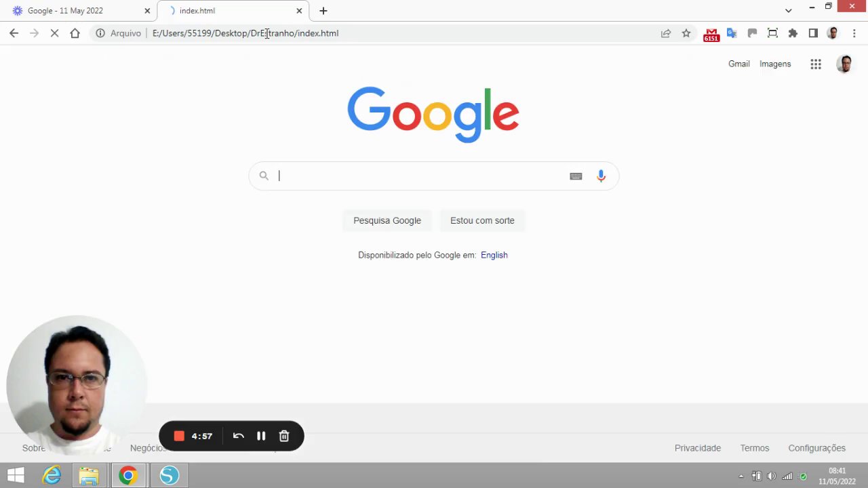The width and height of the screenshot is (868, 488).
Task: Stop loading the page
Action: point(54,33)
